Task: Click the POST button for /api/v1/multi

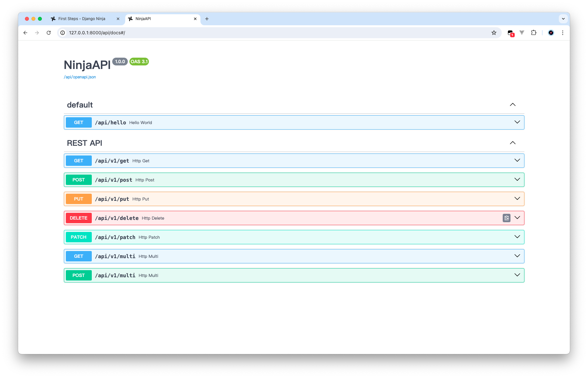Action: click(x=79, y=275)
